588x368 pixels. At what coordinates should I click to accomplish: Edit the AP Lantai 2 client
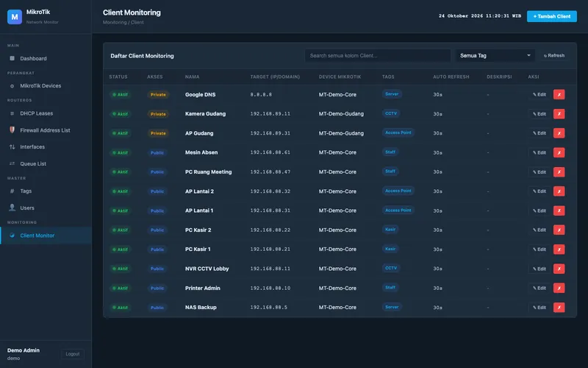539,191
